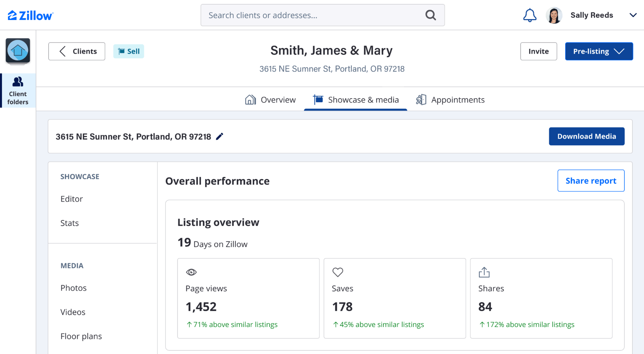
Task: Go back to Clients
Action: tap(77, 51)
